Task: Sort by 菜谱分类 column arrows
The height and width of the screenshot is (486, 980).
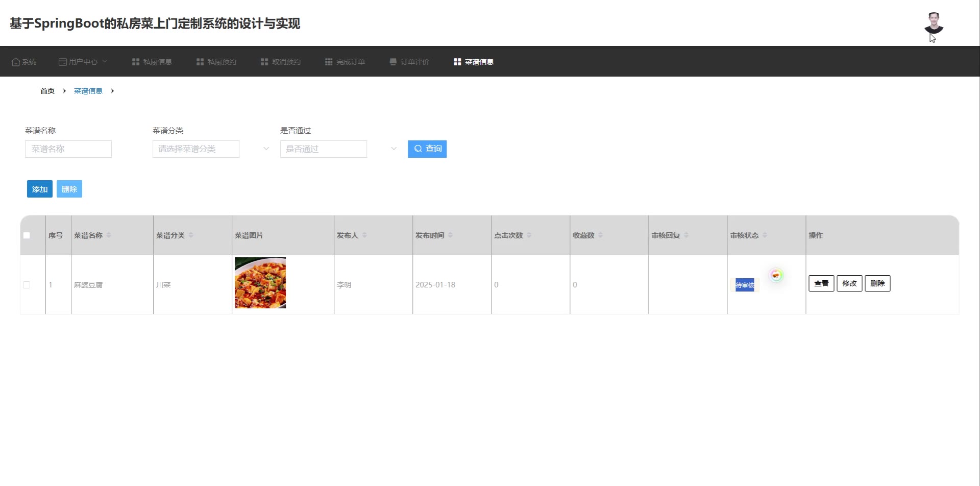Action: (191, 235)
